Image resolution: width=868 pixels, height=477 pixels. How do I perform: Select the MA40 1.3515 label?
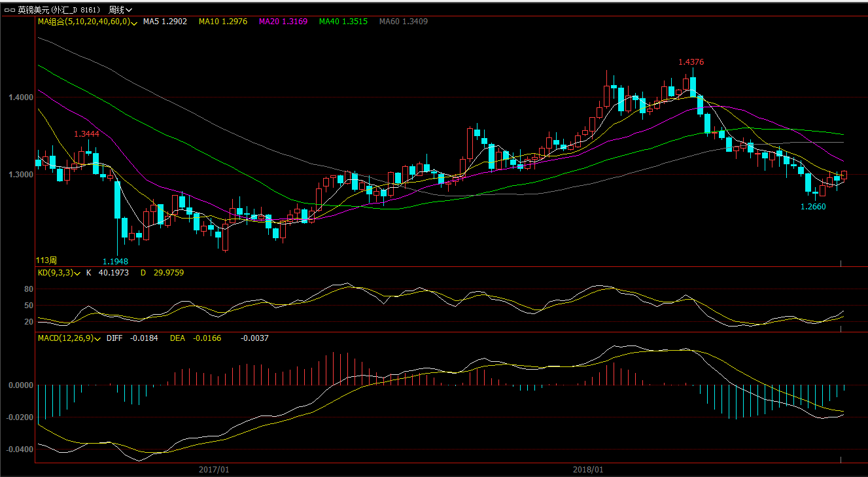point(343,22)
